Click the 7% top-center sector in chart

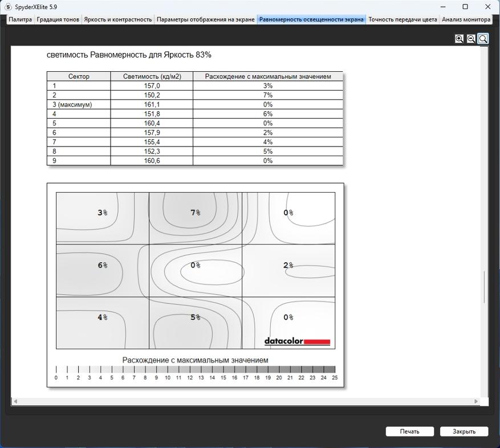[196, 218]
